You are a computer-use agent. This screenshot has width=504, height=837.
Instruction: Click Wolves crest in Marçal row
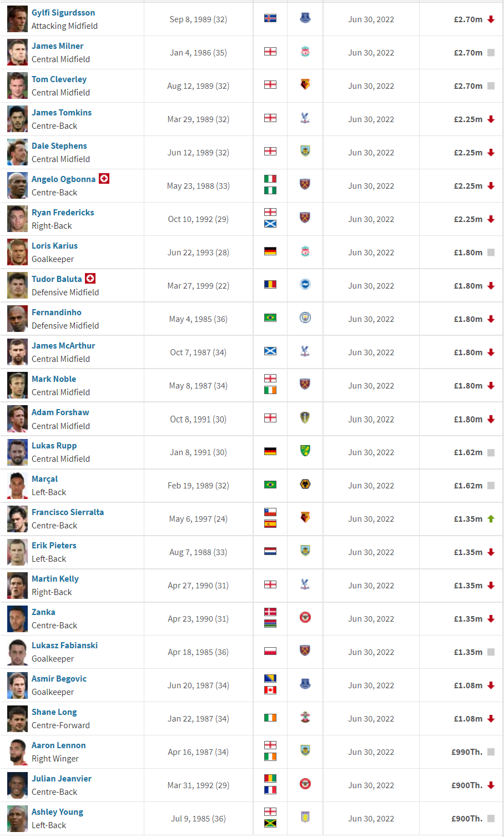(305, 485)
